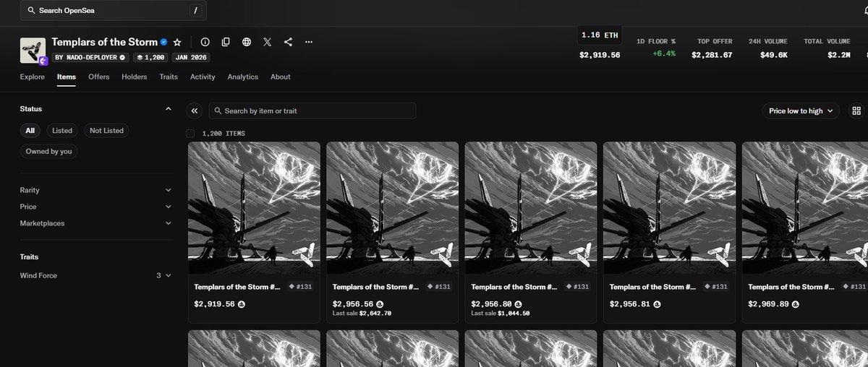Focus the Search by item or trait field

[x=312, y=111]
